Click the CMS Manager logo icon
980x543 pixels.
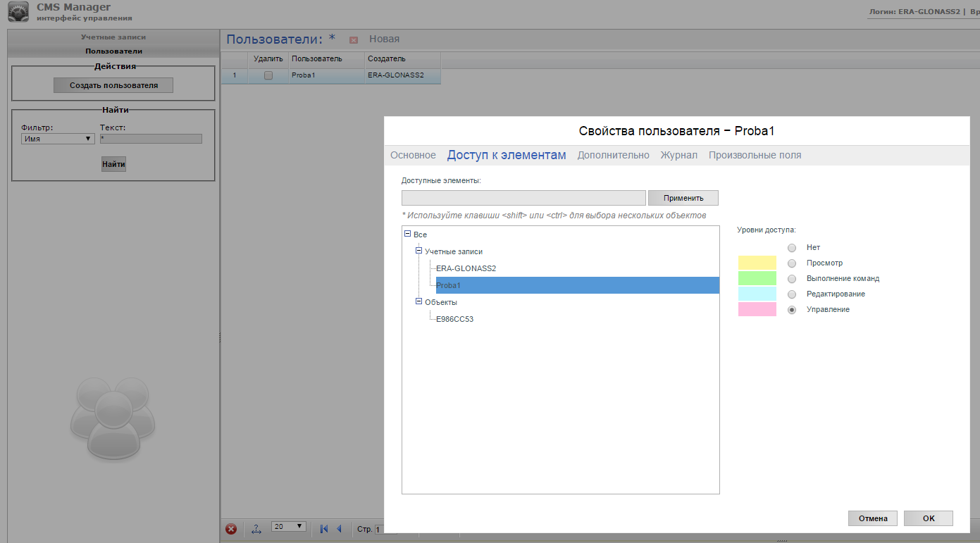[18, 13]
